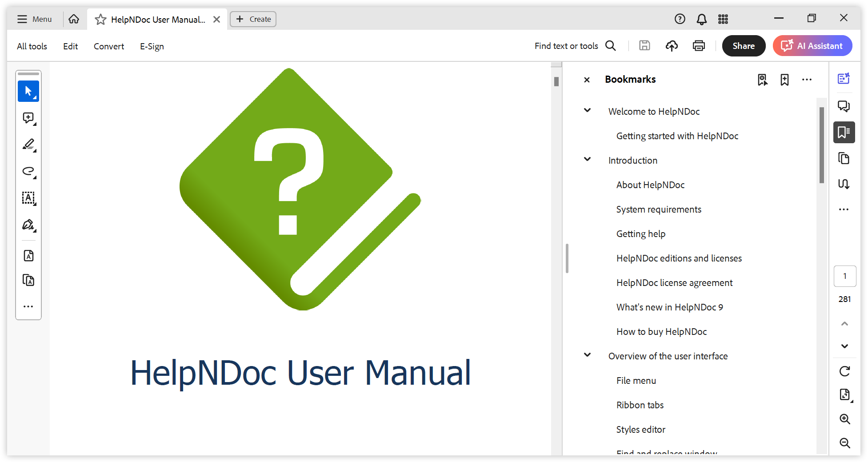
Task: Open page display settings icon
Action: pos(845,395)
